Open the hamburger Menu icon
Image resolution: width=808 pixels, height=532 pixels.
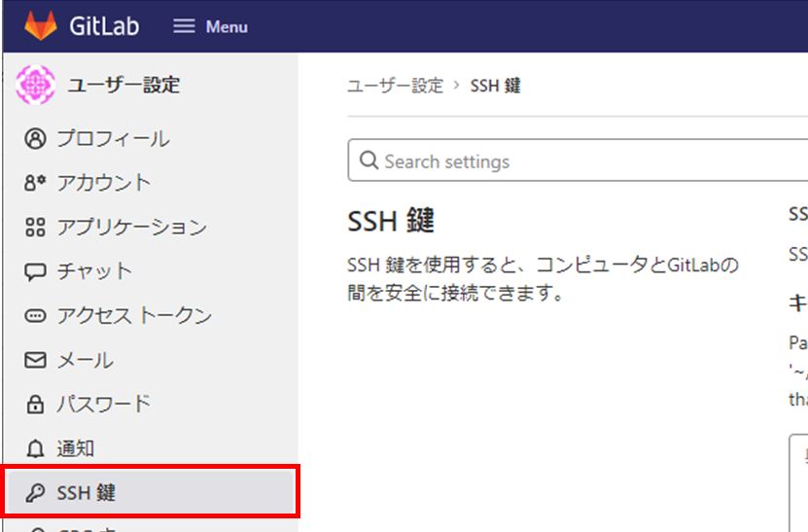(184, 26)
